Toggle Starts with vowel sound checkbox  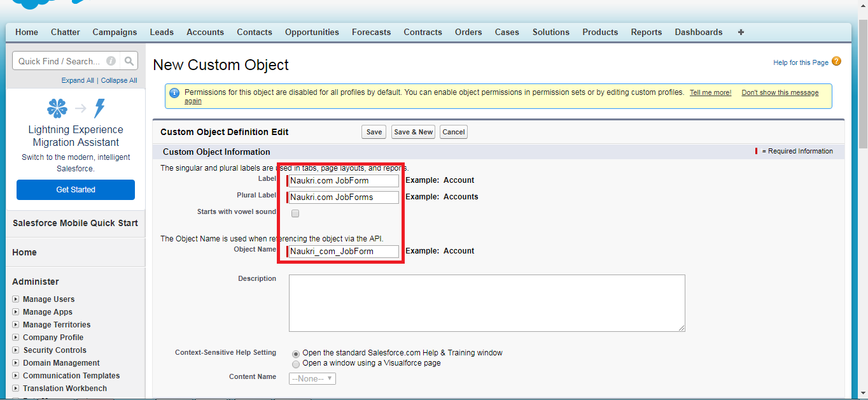point(295,213)
